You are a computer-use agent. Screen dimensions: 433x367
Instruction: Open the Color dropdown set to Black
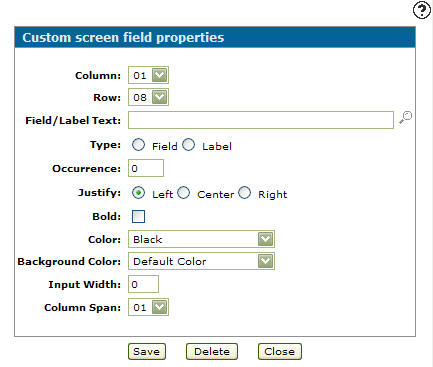[x=201, y=239]
